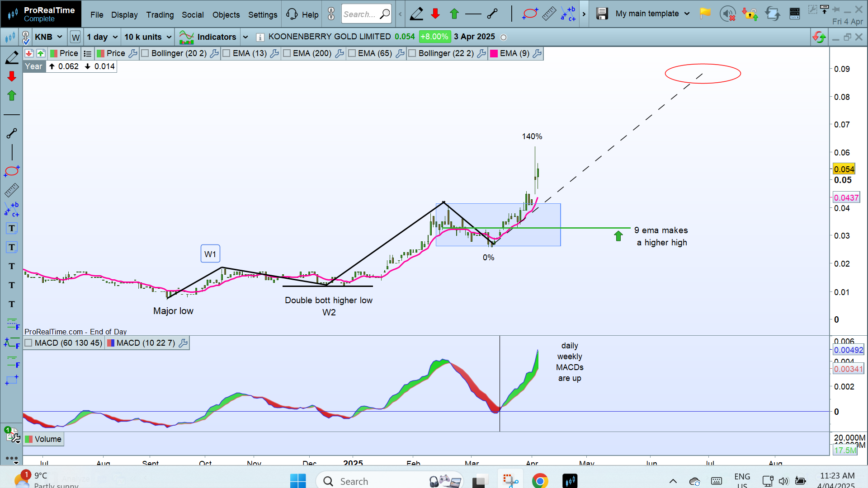The width and height of the screenshot is (868, 488).
Task: Click the server status icon
Action: pos(794,14)
